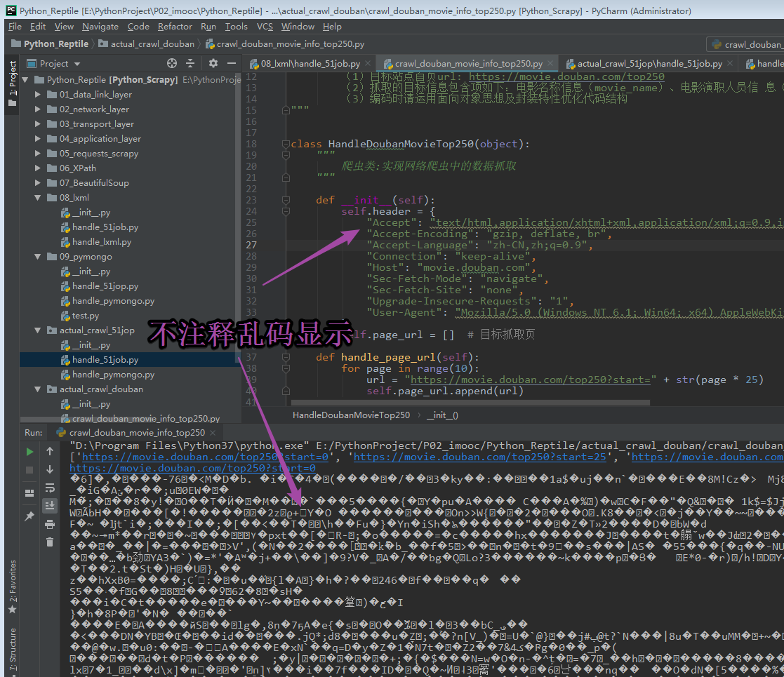The image size is (784, 677).
Task: Hide the Project panel with minus icon
Action: pyautogui.click(x=232, y=63)
